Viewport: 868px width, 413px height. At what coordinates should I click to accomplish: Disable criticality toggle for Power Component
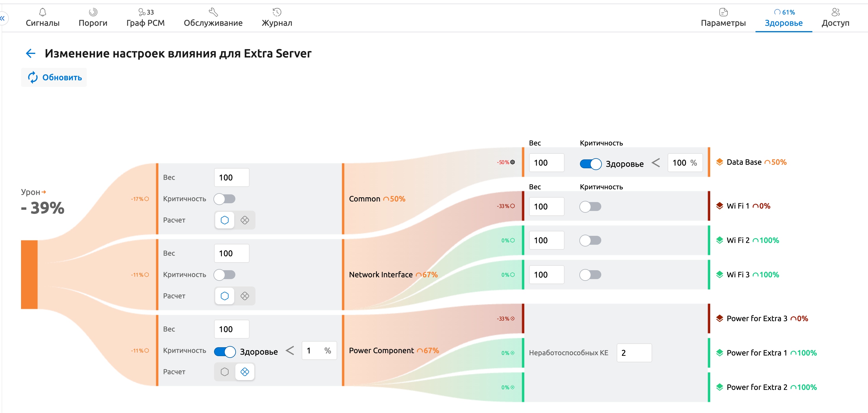(x=224, y=352)
